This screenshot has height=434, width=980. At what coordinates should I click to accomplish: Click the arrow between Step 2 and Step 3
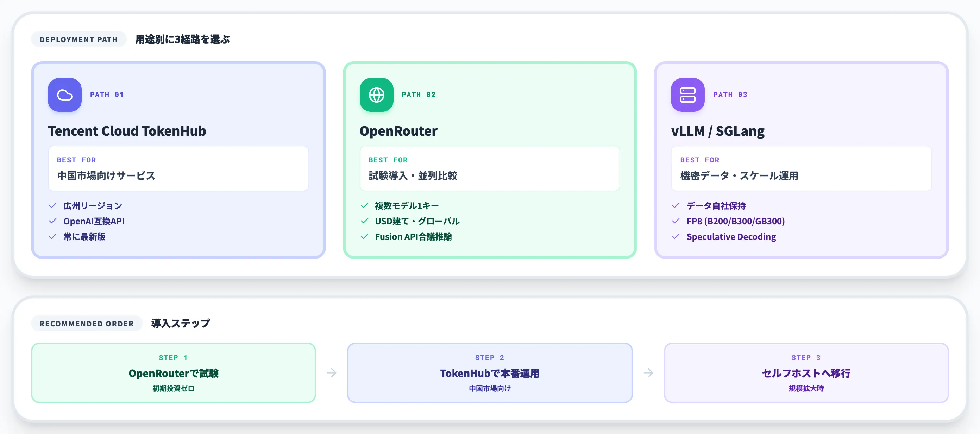click(x=648, y=373)
